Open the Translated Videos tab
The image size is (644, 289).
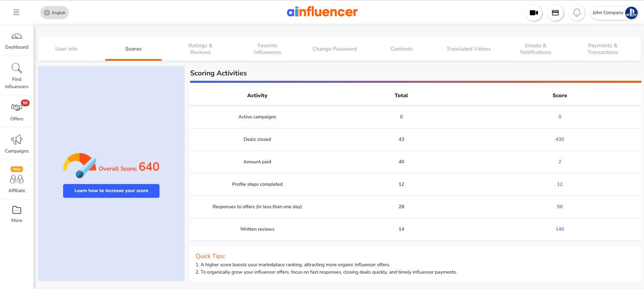[x=469, y=49]
